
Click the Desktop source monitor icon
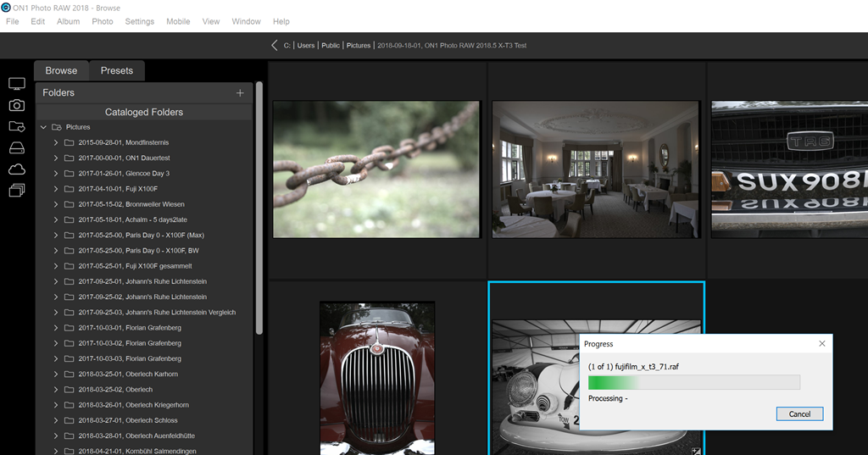click(x=16, y=84)
